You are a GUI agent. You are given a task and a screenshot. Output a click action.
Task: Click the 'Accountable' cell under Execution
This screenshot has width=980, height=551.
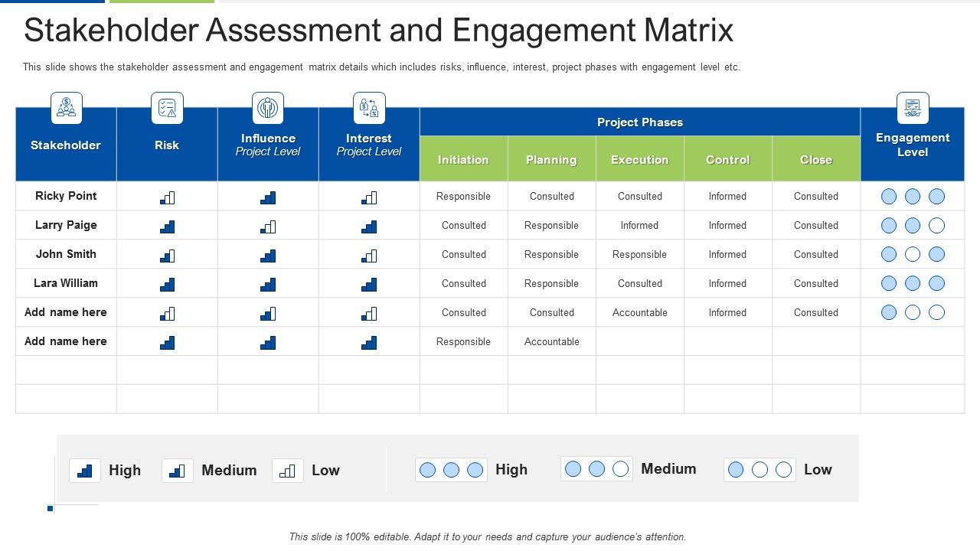tap(640, 312)
